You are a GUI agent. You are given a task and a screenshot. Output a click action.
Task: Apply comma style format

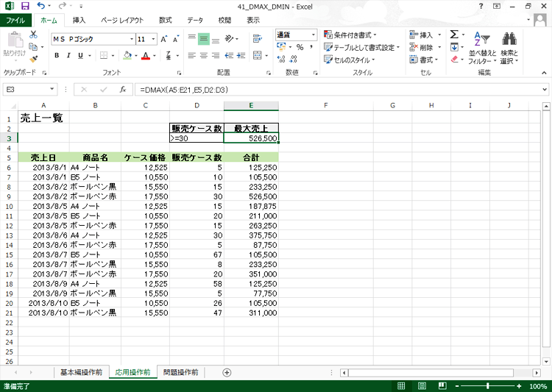tap(311, 47)
